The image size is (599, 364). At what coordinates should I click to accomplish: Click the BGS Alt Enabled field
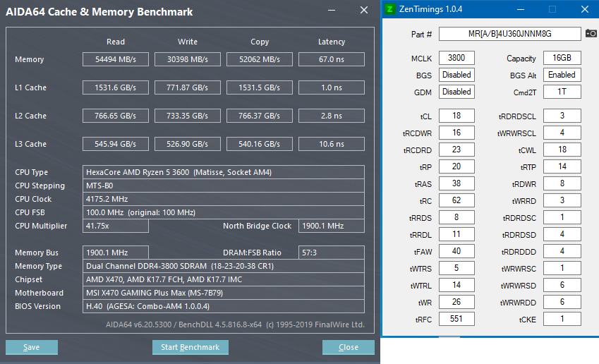click(x=562, y=75)
